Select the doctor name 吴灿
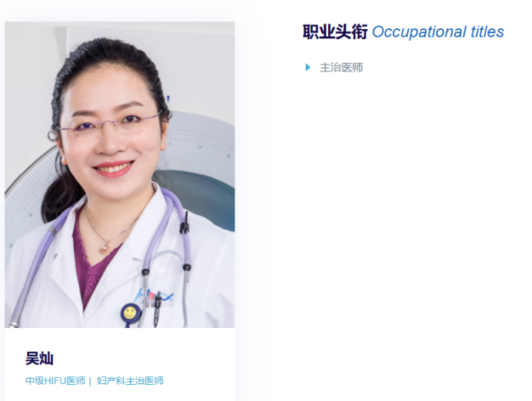The image size is (532, 401). pyautogui.click(x=39, y=358)
